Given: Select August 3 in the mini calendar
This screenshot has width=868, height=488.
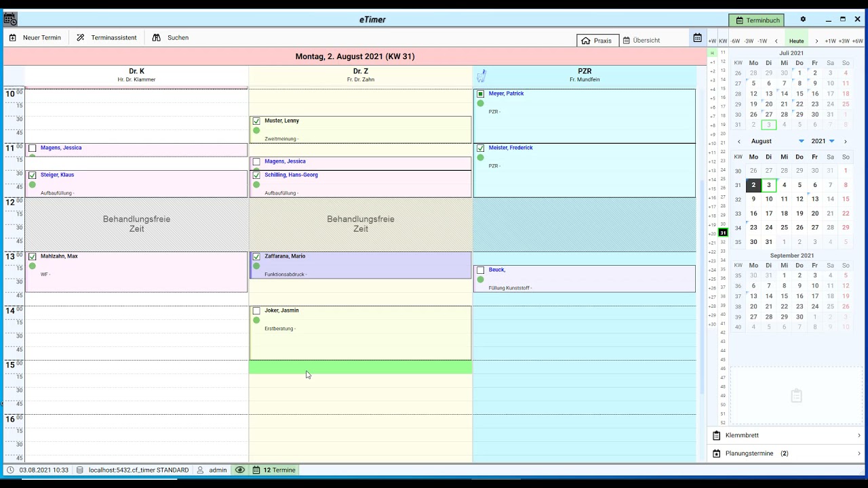Looking at the screenshot, I should 769,185.
